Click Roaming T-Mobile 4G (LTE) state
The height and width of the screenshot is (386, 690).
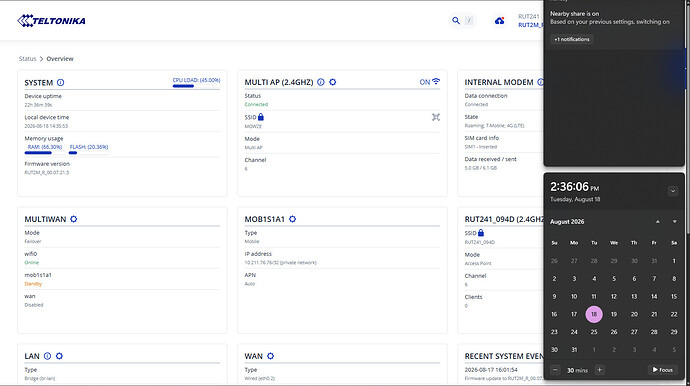click(x=494, y=126)
